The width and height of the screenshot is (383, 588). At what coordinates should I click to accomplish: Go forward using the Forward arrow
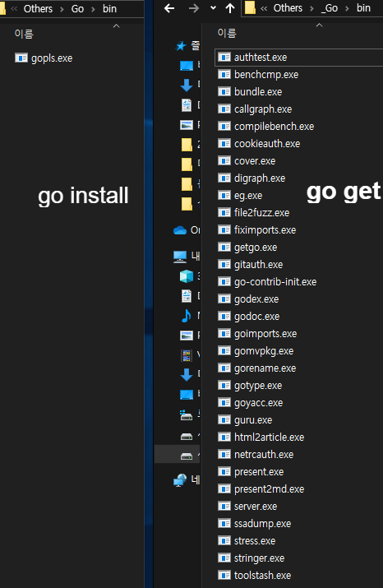(x=193, y=8)
